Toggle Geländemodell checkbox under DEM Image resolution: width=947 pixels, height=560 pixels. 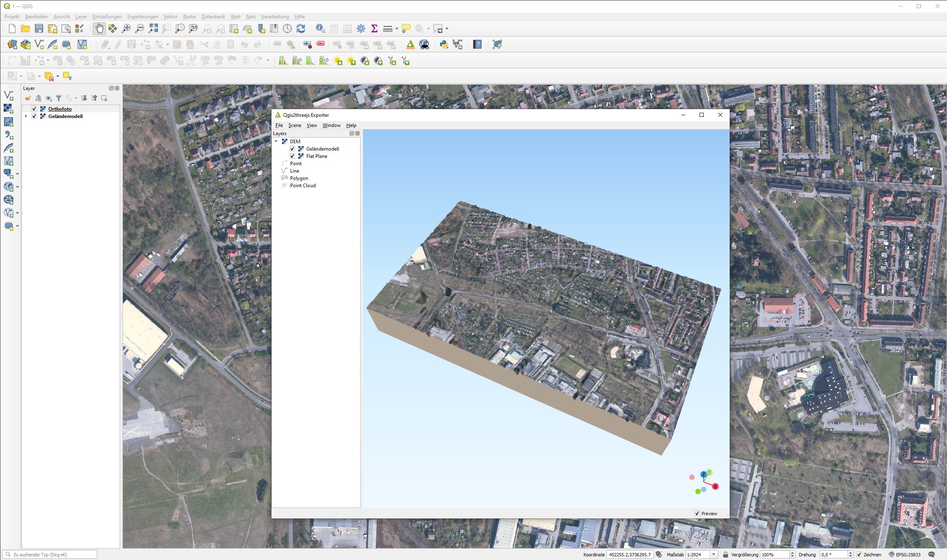[292, 149]
